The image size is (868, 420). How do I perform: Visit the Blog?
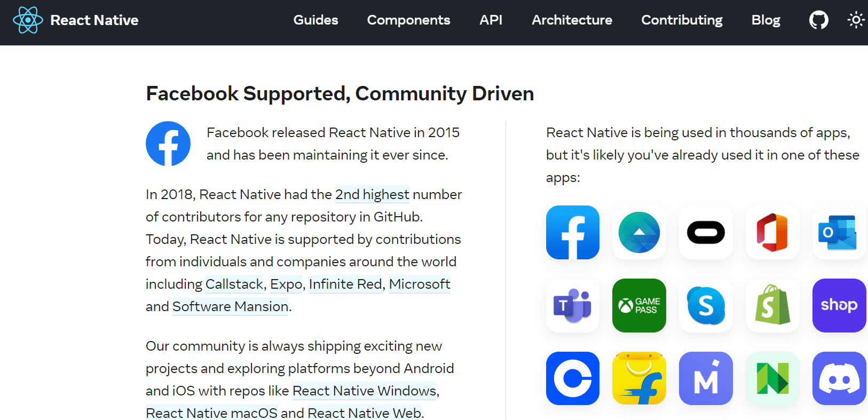766,20
